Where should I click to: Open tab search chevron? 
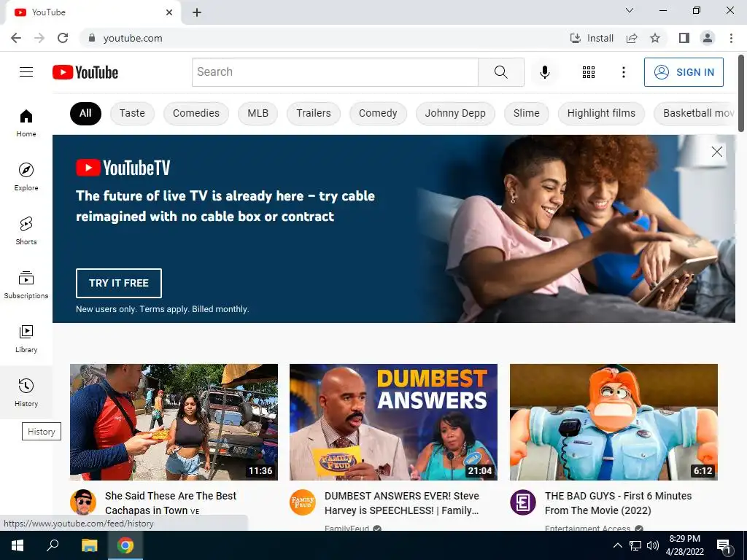[x=630, y=10]
